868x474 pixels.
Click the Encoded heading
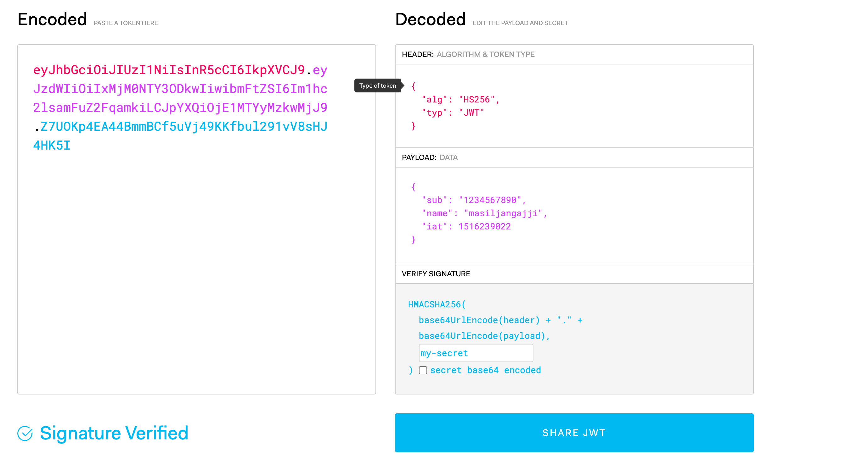(x=52, y=19)
